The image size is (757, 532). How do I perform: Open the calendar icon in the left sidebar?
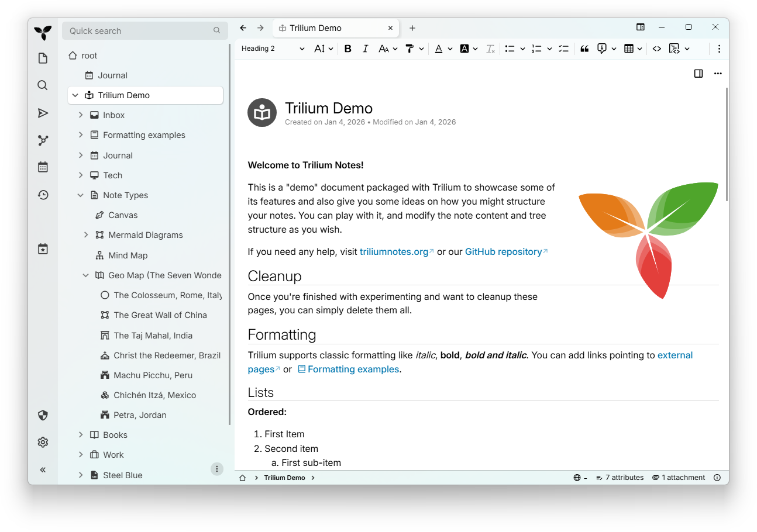[43, 167]
